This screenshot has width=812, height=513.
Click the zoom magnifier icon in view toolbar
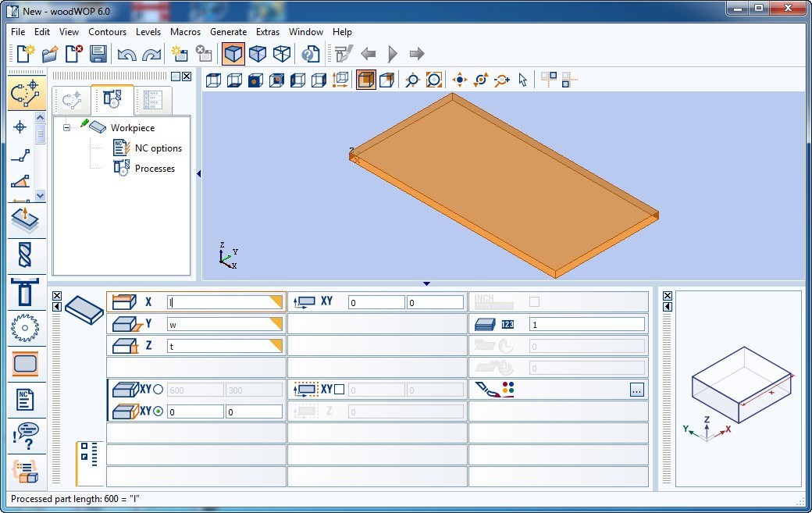pos(411,80)
